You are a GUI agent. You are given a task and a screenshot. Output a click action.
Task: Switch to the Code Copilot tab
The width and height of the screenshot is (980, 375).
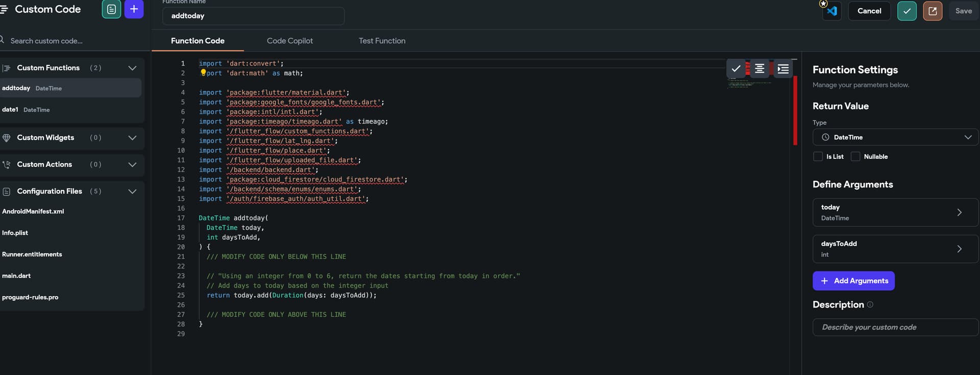[x=290, y=41]
